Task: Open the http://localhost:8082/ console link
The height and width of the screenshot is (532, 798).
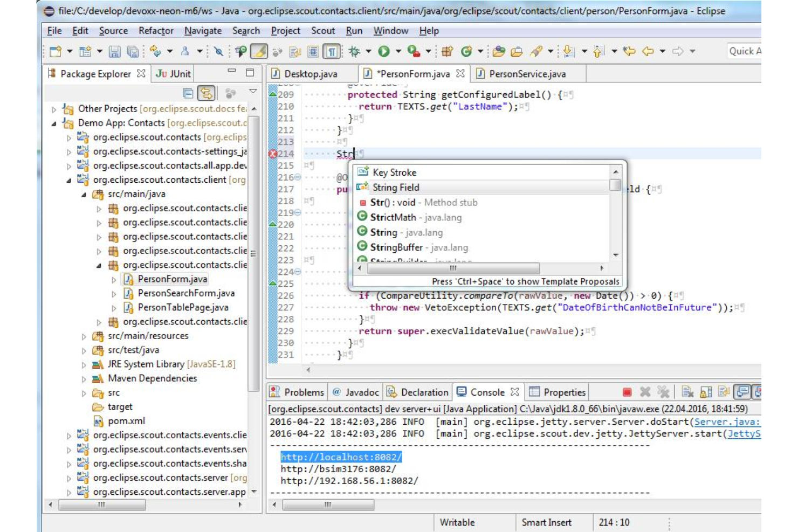Action: tap(341, 457)
